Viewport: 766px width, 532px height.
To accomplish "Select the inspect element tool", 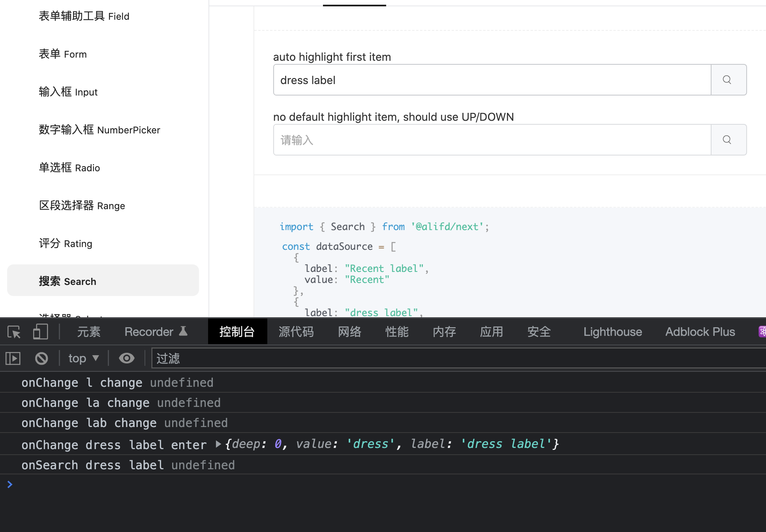I will point(14,332).
